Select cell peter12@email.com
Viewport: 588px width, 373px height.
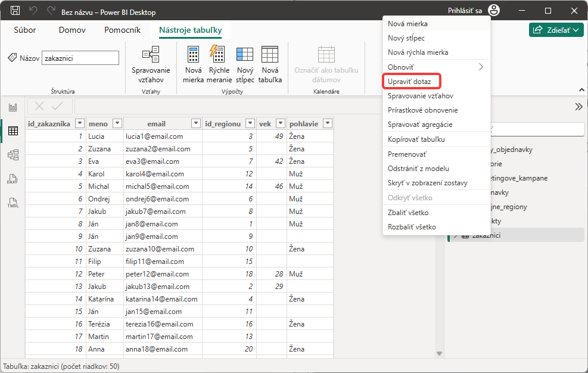click(x=163, y=274)
